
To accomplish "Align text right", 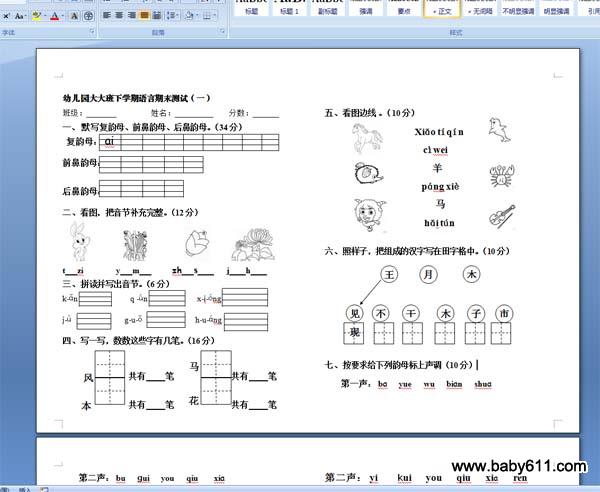I will (132, 15).
